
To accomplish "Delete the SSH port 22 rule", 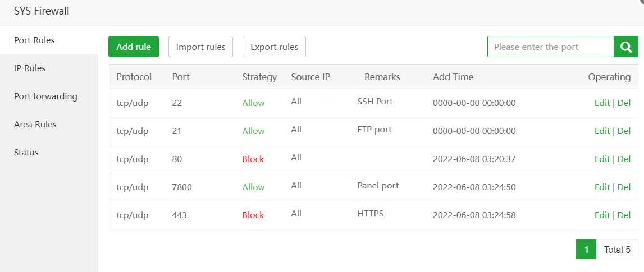I will tap(624, 103).
